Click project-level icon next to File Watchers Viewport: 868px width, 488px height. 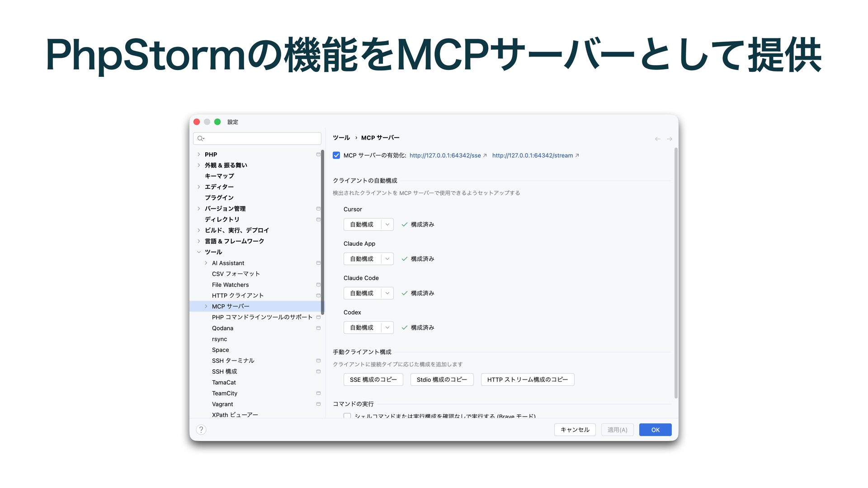(x=318, y=285)
